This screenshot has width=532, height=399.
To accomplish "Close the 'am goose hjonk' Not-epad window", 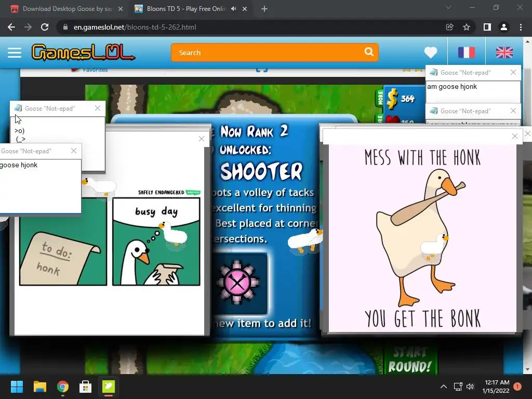I will [x=513, y=72].
